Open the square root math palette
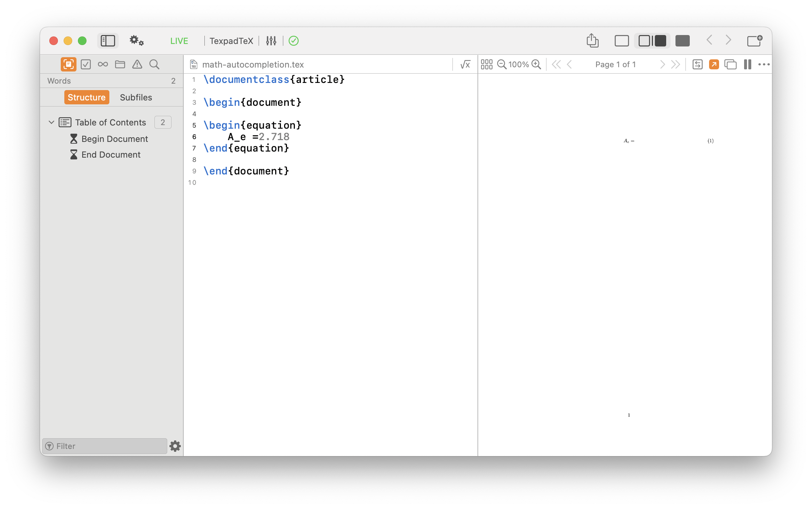 coord(465,64)
